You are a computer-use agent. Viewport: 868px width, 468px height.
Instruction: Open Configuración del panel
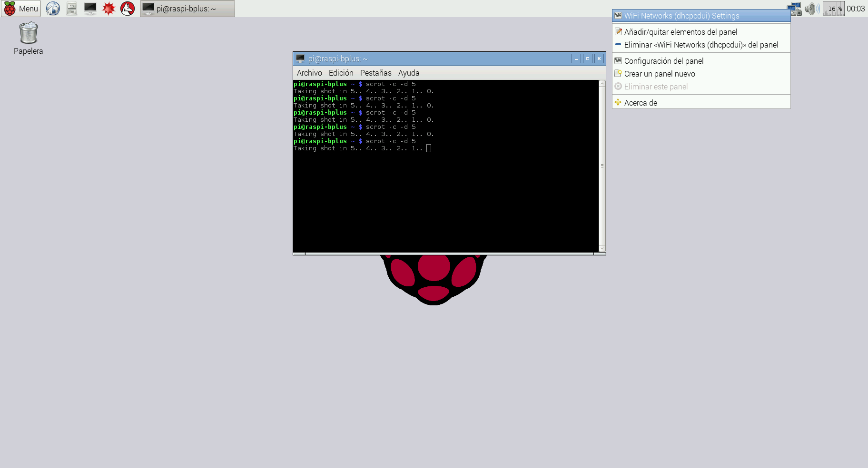click(x=663, y=61)
